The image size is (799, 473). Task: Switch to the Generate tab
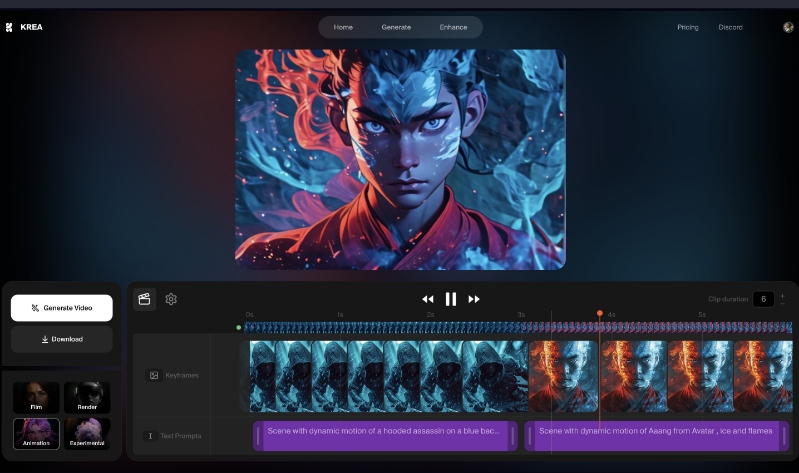click(396, 27)
